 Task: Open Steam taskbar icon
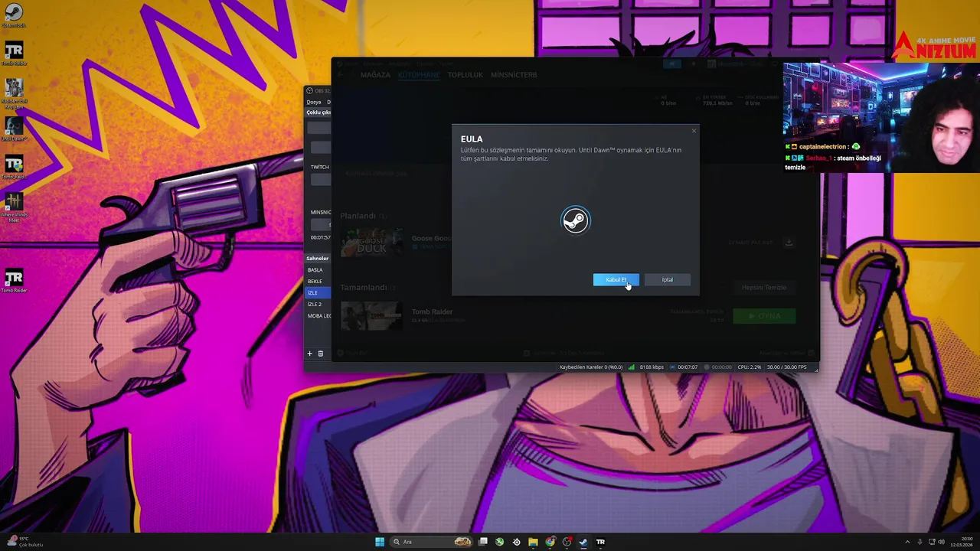(x=583, y=542)
